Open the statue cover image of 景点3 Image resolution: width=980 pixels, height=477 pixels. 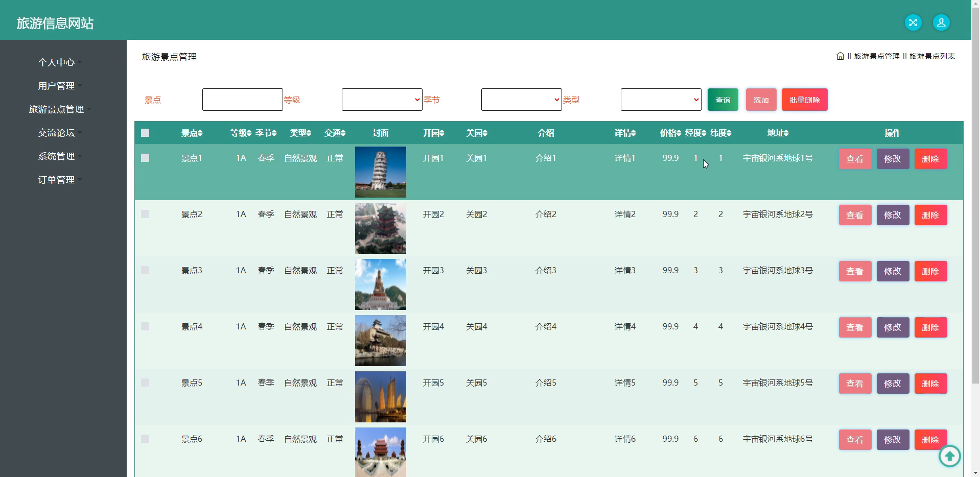[381, 284]
